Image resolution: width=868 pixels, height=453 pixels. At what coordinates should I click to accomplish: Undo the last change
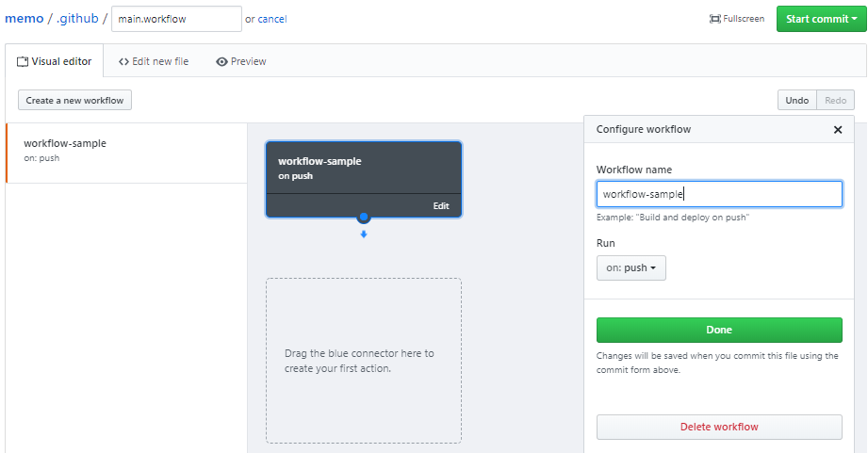[x=796, y=100]
